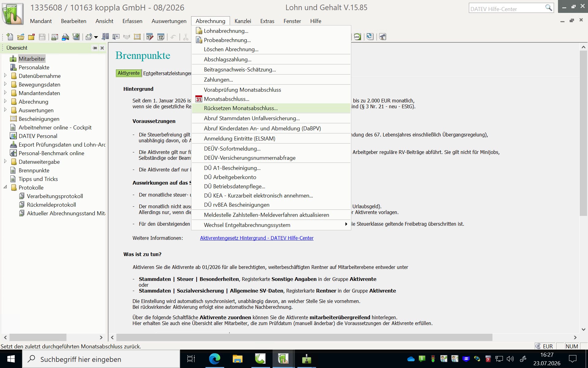Open the Mandant menu

[x=41, y=21]
